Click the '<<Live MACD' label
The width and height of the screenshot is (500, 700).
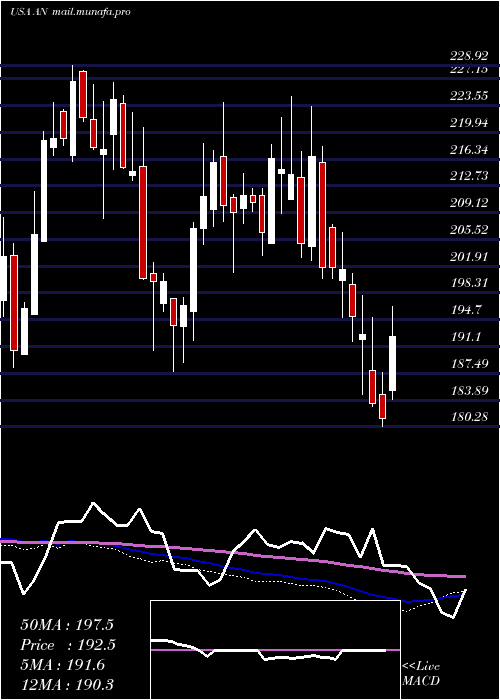click(x=421, y=673)
